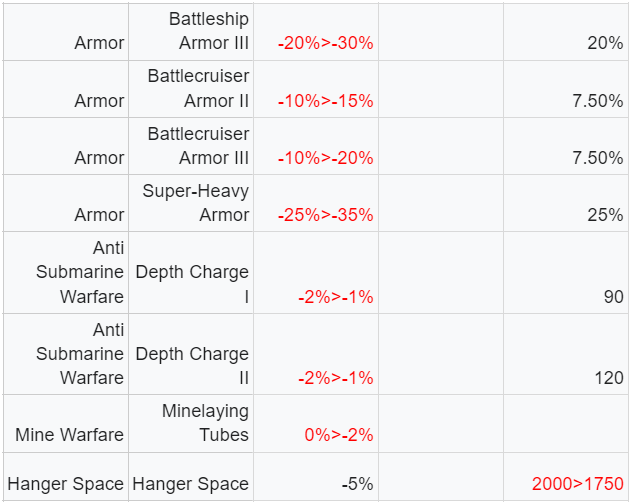This screenshot has width=631, height=504.
Task: Select the Battlecruiser Armor II cell
Action: point(191,89)
